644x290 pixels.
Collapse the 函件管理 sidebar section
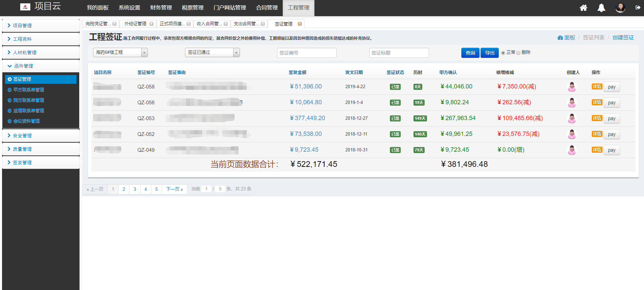pyautogui.click(x=41, y=66)
